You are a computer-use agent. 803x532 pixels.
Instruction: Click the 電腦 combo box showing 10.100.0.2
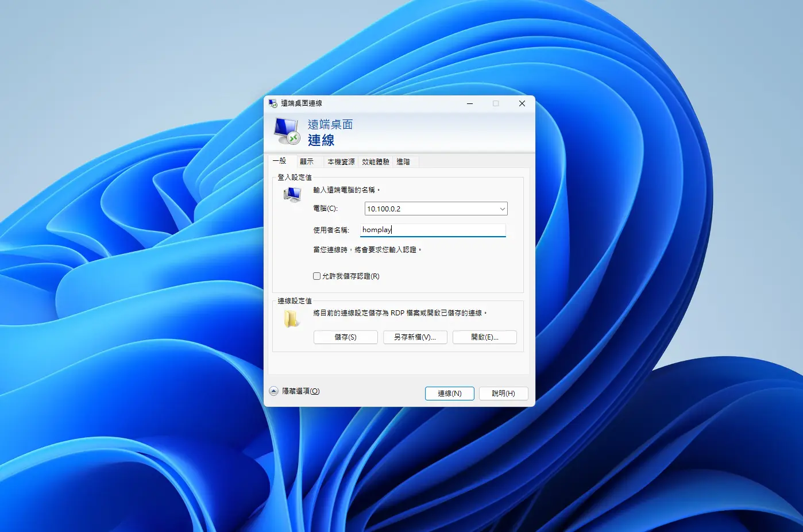point(430,209)
